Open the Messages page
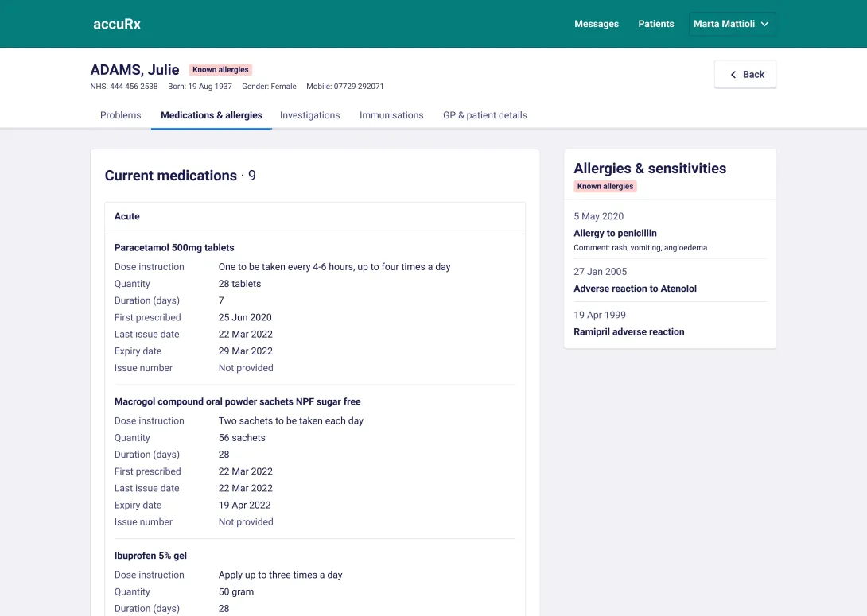The width and height of the screenshot is (867, 616). click(596, 25)
